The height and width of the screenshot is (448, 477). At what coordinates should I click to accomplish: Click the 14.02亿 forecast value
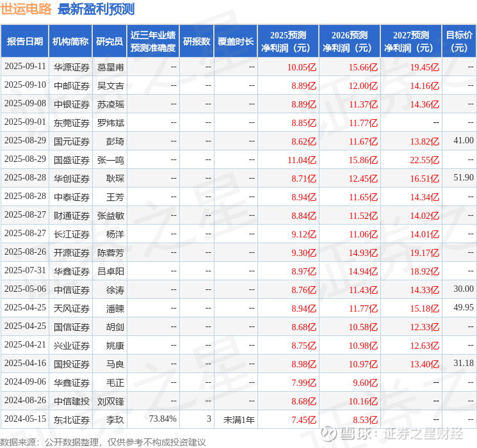pyautogui.click(x=424, y=216)
